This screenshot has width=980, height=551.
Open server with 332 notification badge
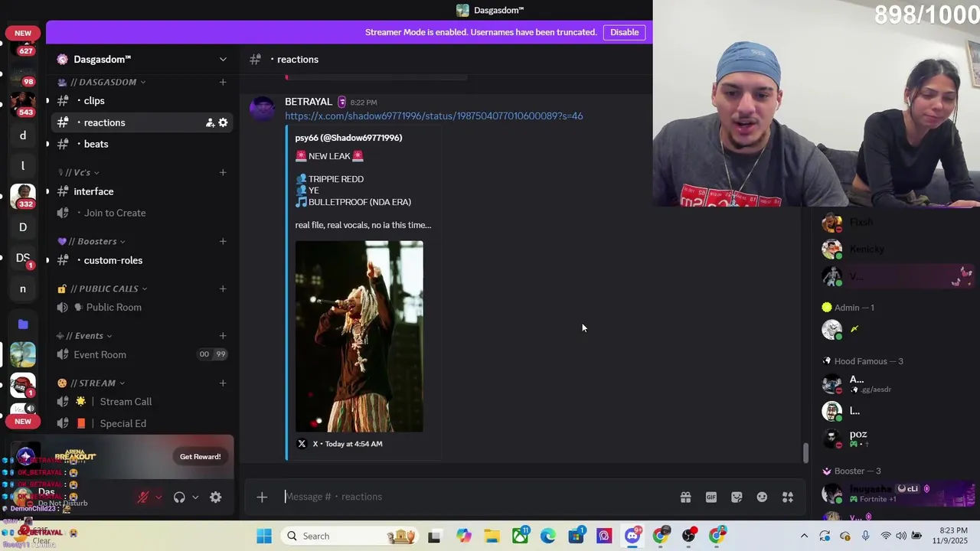tap(23, 196)
